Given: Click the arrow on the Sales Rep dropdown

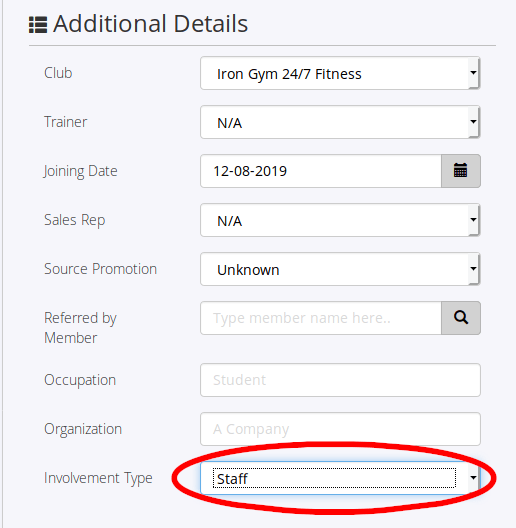Looking at the screenshot, I should pos(473,220).
